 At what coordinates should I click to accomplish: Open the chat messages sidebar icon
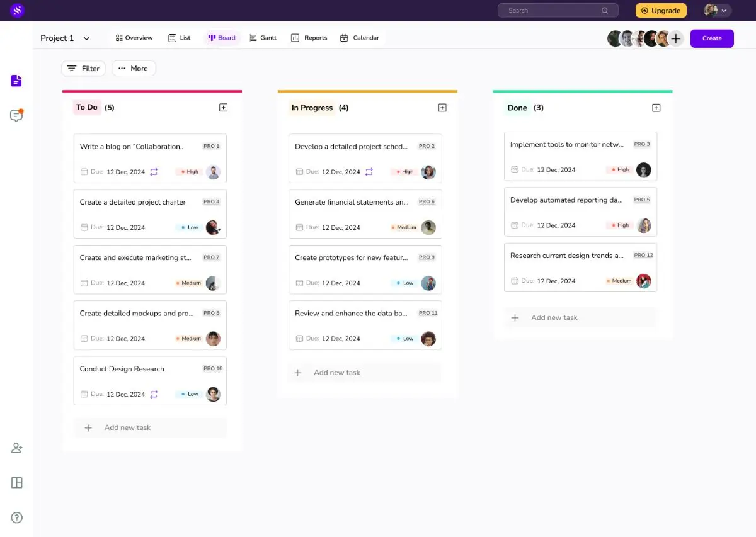[16, 116]
